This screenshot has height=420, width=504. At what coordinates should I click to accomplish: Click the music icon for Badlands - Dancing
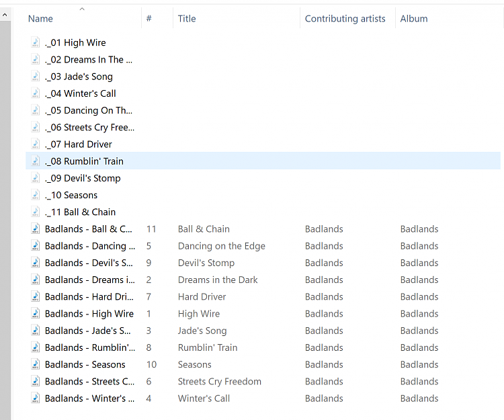(x=36, y=246)
